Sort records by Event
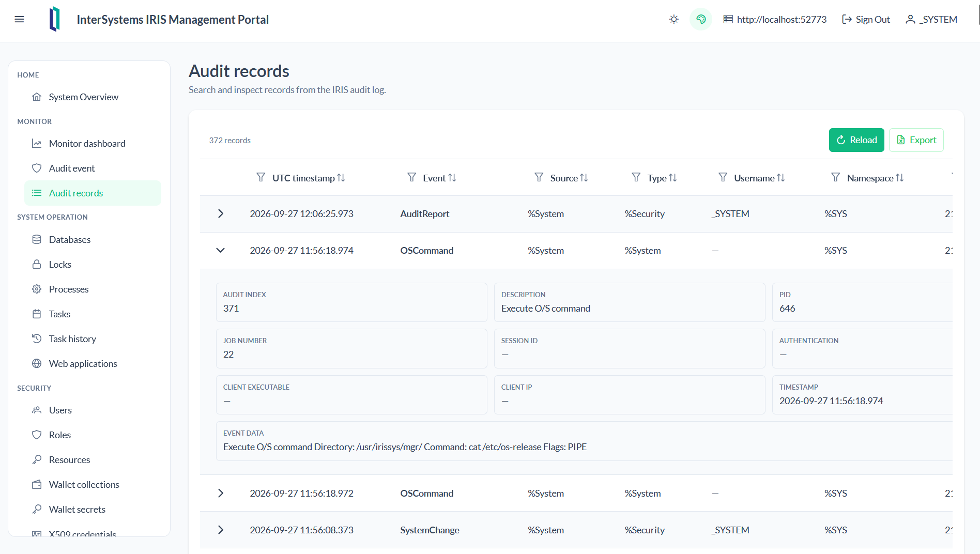The image size is (980, 554). 452,178
